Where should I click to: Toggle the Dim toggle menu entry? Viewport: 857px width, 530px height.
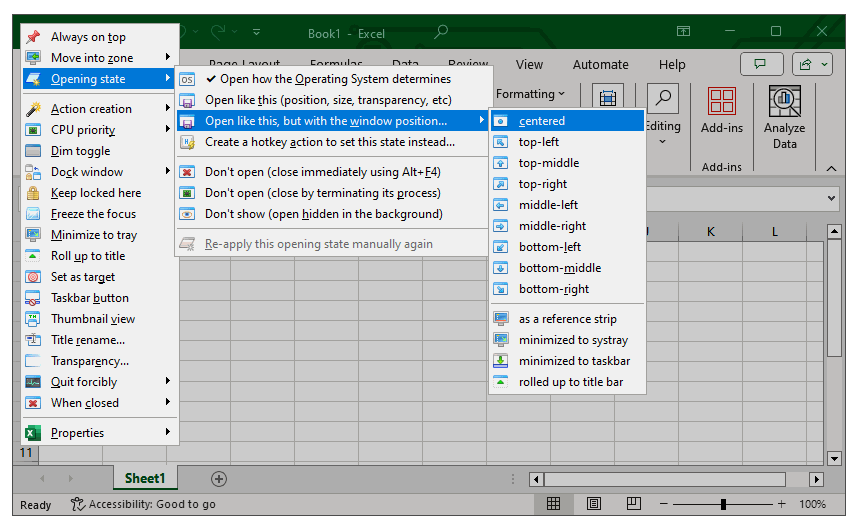[x=80, y=151]
